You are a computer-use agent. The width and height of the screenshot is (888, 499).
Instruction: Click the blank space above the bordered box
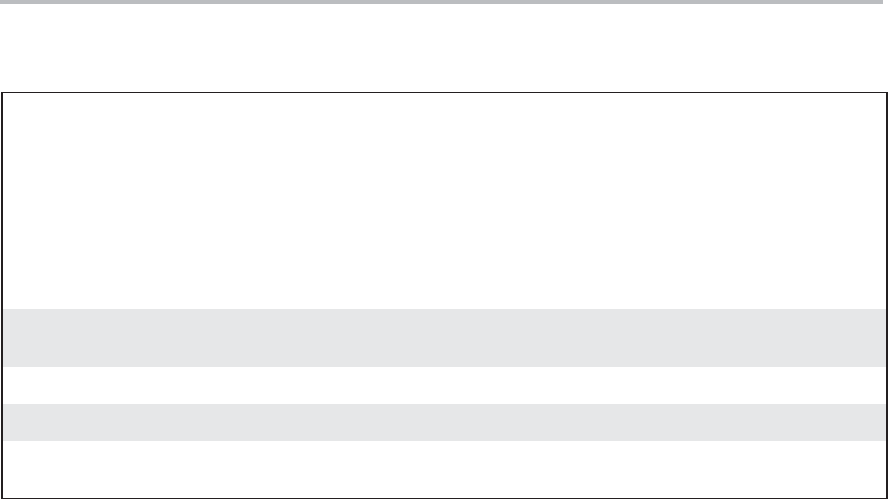tap(444, 48)
